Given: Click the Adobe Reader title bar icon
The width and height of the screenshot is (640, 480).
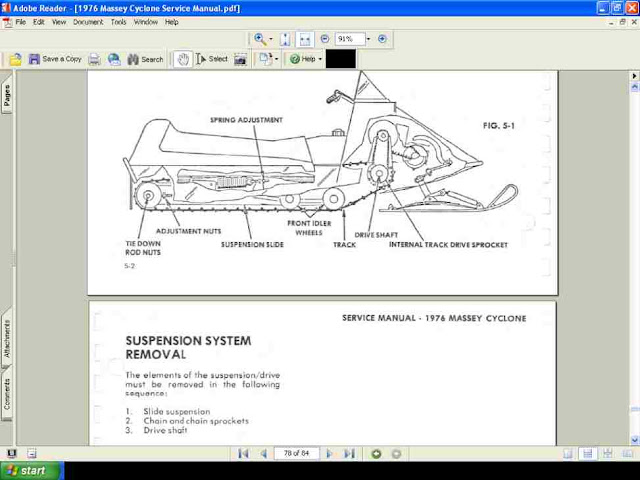Looking at the screenshot, I should [6, 8].
